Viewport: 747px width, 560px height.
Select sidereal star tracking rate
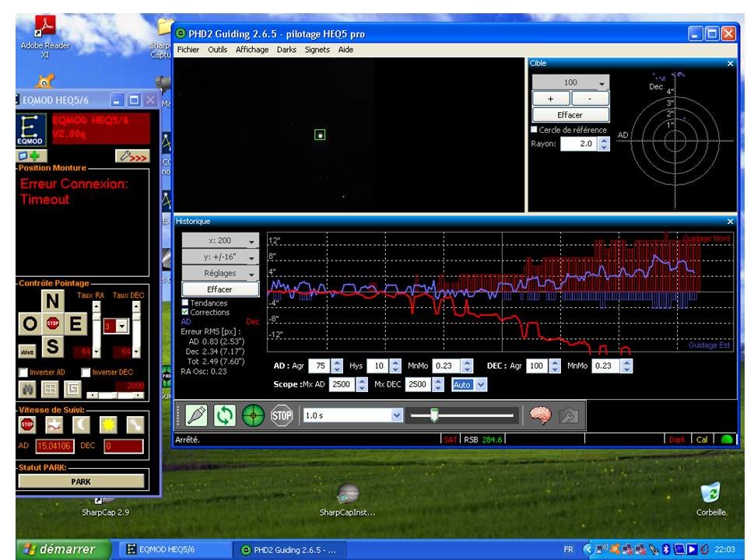[x=54, y=425]
